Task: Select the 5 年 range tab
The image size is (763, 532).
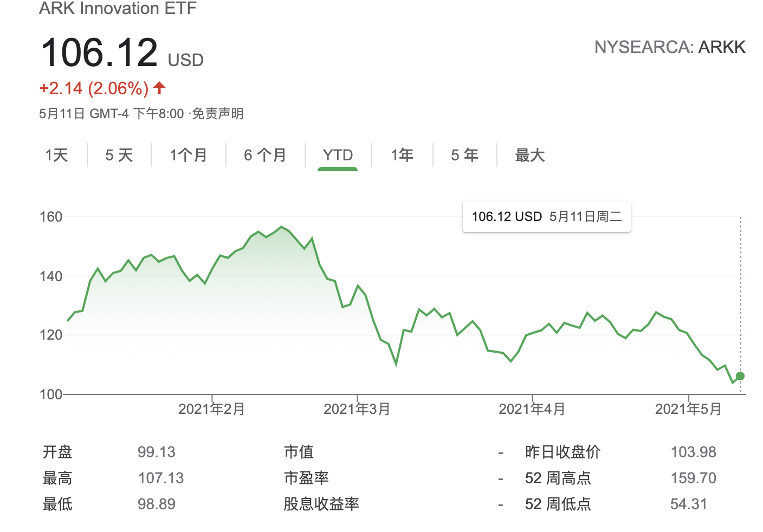Action: (x=464, y=155)
